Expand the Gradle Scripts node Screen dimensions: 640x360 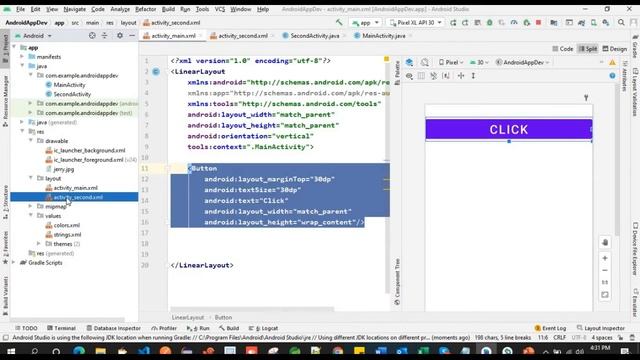tap(14, 262)
